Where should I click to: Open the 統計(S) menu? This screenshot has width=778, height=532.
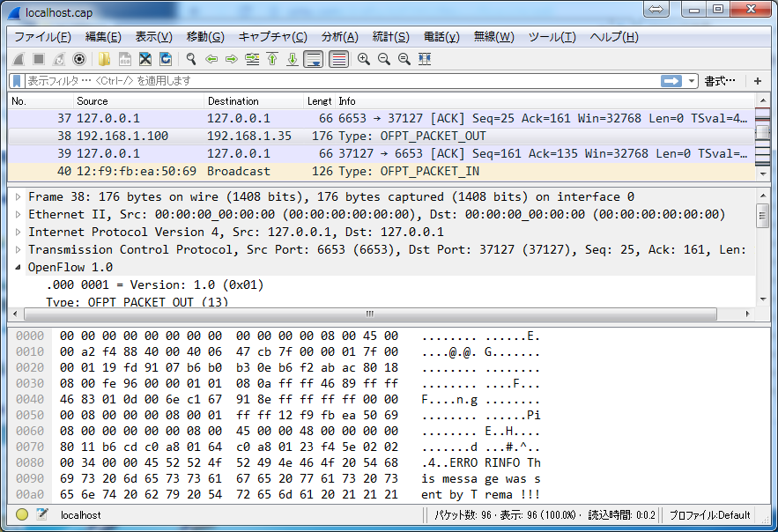[391, 37]
